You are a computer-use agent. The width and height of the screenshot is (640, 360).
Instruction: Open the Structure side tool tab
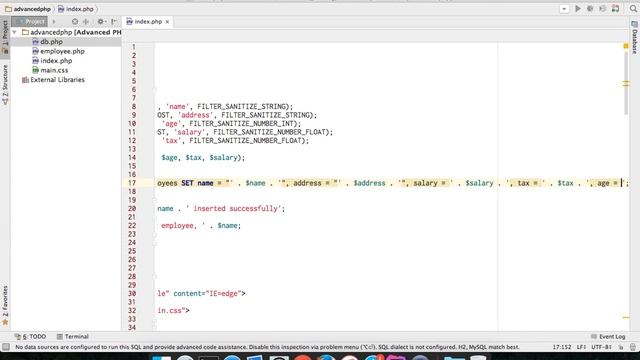[x=5, y=84]
